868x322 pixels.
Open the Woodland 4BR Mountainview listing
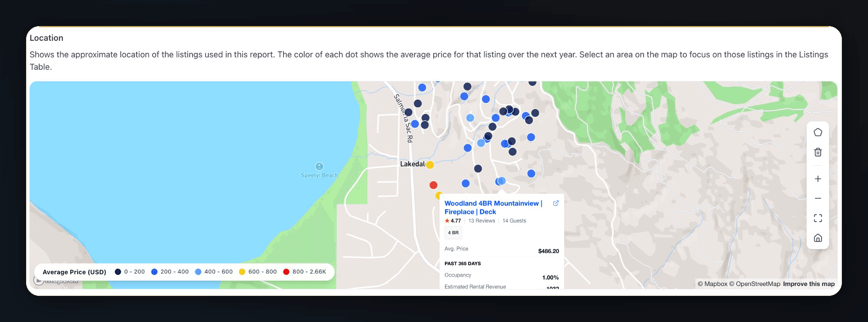[x=493, y=207]
